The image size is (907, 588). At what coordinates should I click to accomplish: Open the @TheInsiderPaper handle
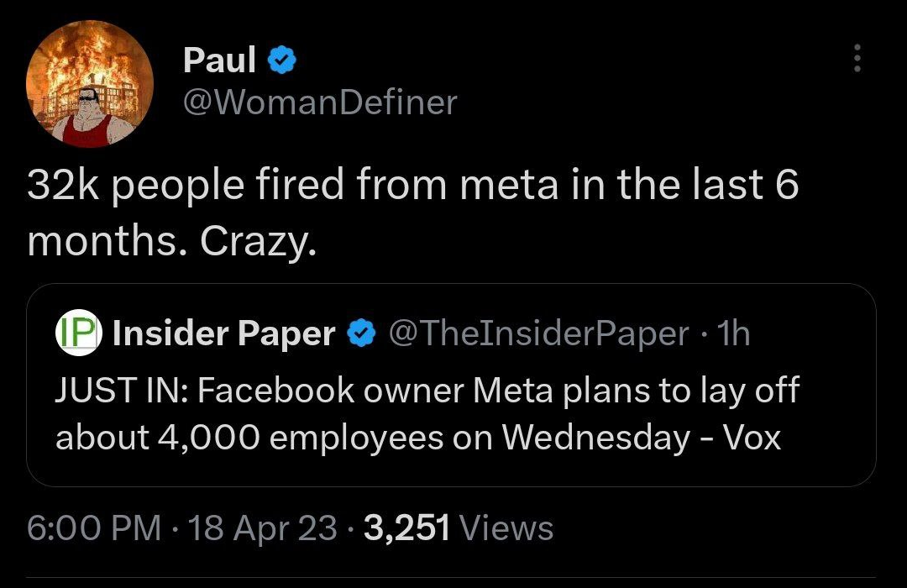536,334
